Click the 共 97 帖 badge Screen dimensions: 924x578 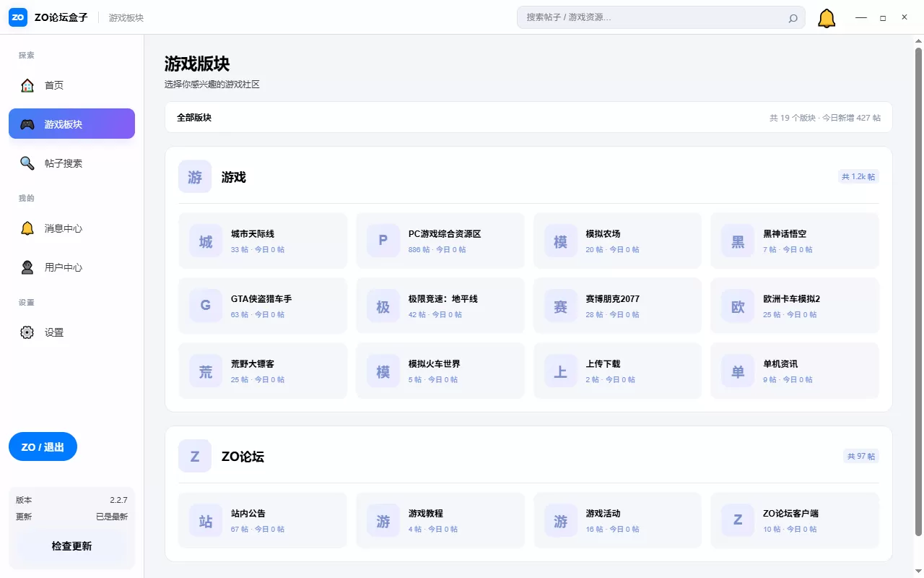point(860,456)
